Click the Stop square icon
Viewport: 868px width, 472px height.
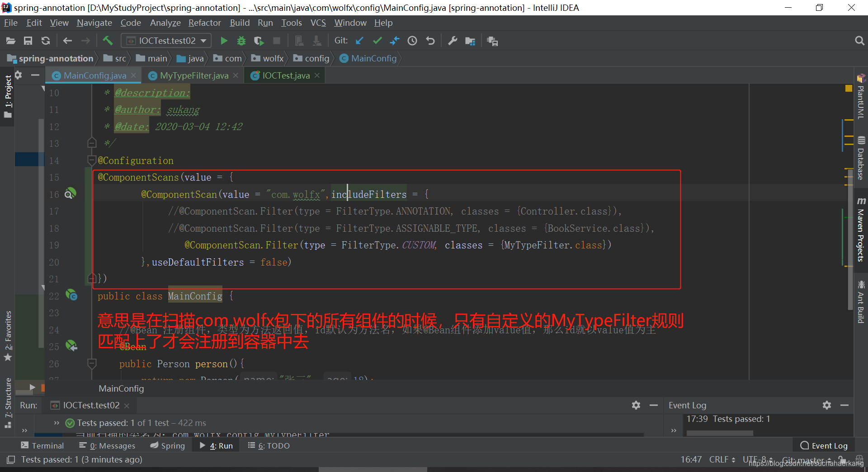pos(277,41)
